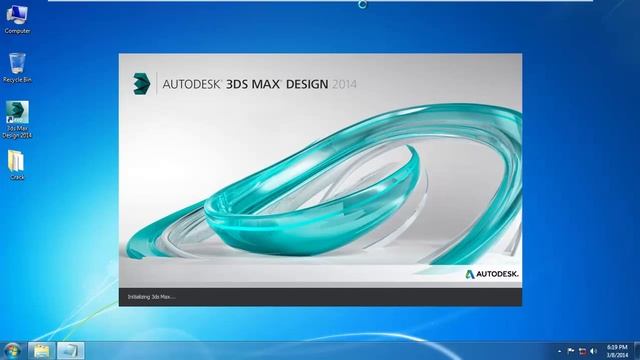640x360 pixels.
Task: Click the running program button beside Explorer
Action: 70,351
